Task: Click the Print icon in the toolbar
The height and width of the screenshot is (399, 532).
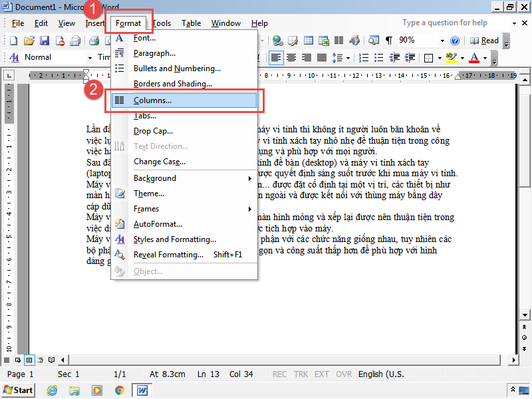Action: (x=94, y=41)
